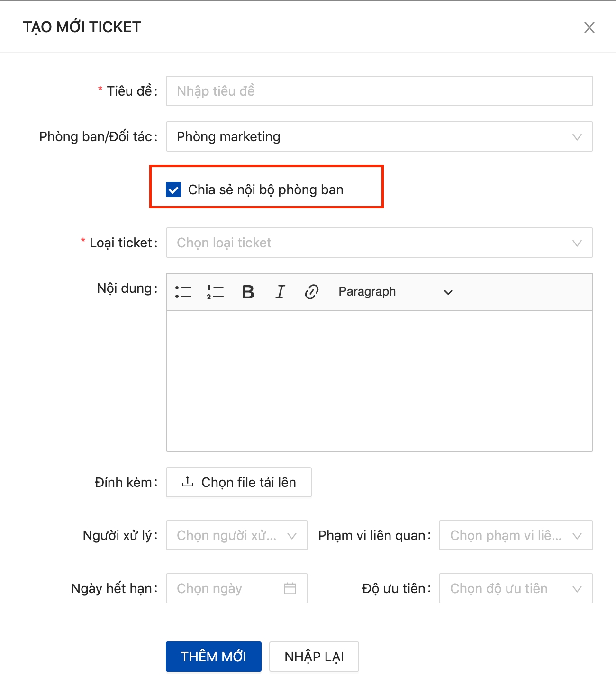
Task: Click the calendar icon in due date field
Action: (x=290, y=588)
